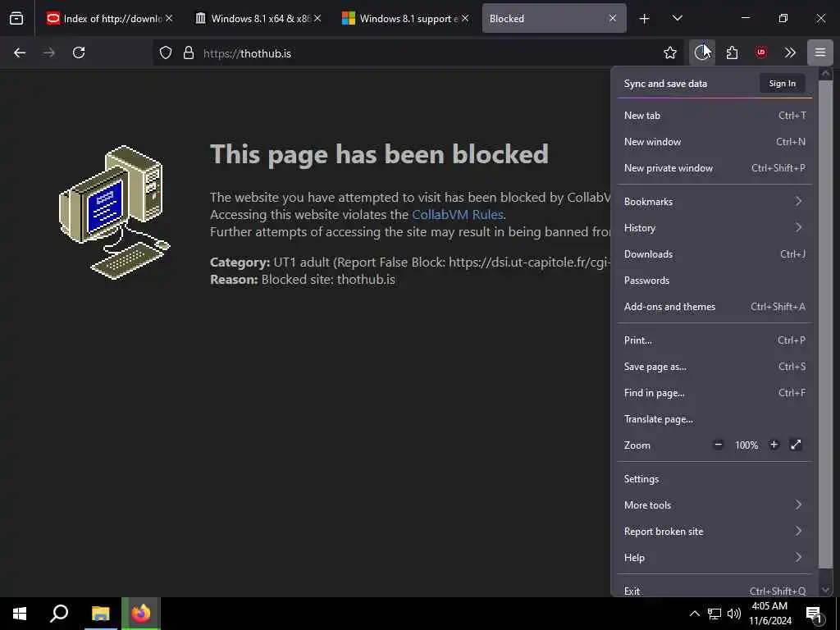Go back to previous page
The height and width of the screenshot is (630, 840).
tap(20, 52)
